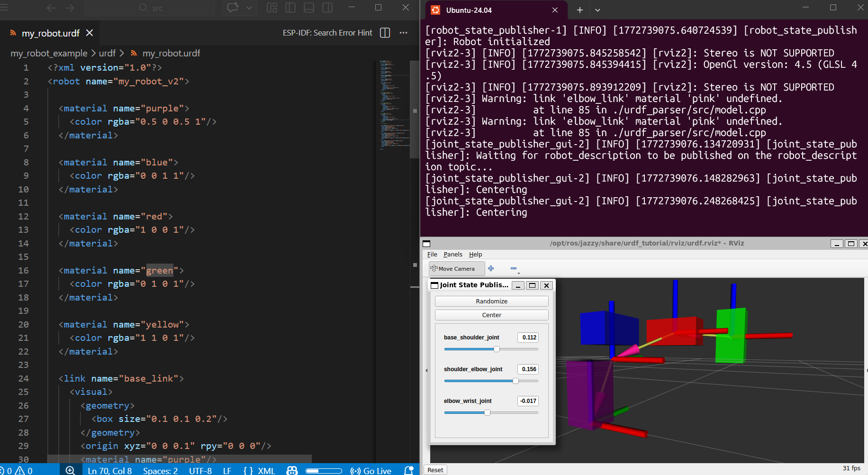Toggle the bottom panel visibility

click(309, 8)
